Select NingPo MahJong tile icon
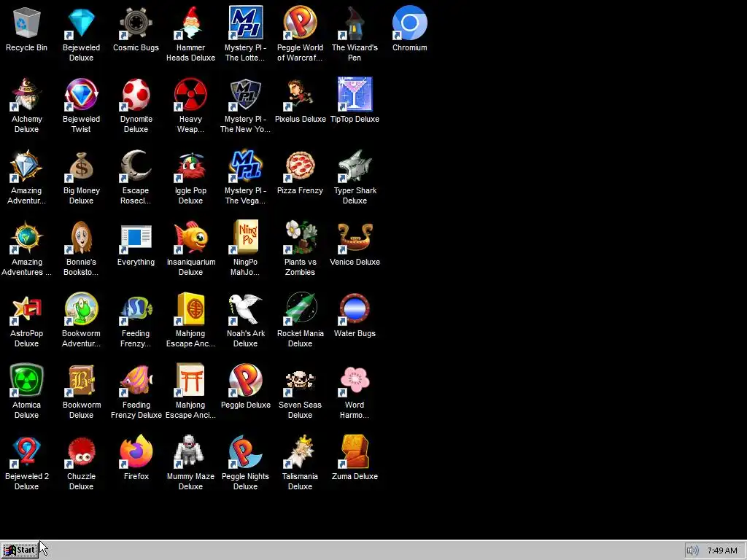 click(x=245, y=237)
